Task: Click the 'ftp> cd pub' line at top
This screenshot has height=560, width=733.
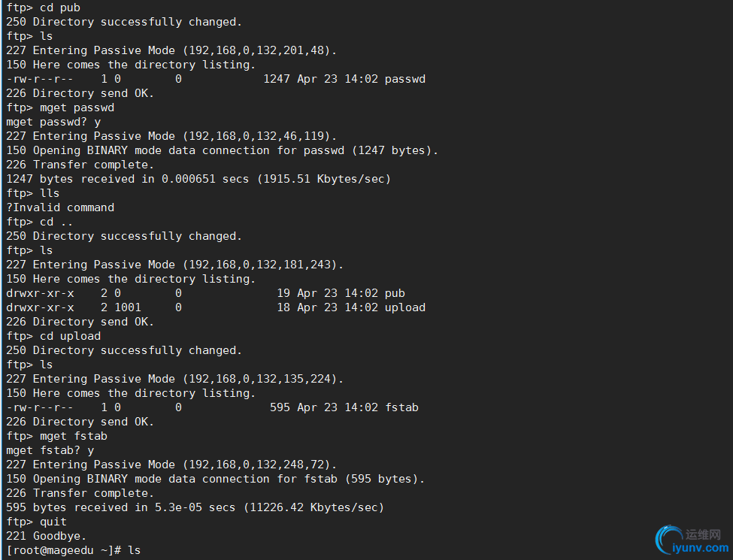Action: click(43, 8)
